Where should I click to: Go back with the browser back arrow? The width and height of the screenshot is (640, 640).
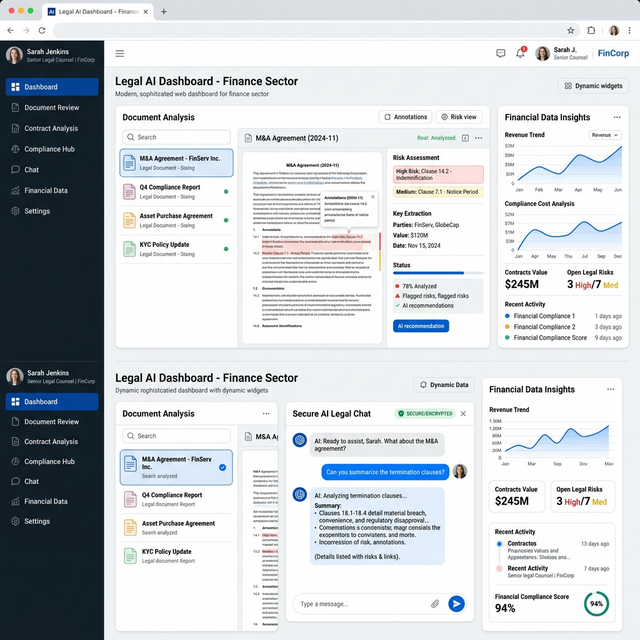pos(10,30)
